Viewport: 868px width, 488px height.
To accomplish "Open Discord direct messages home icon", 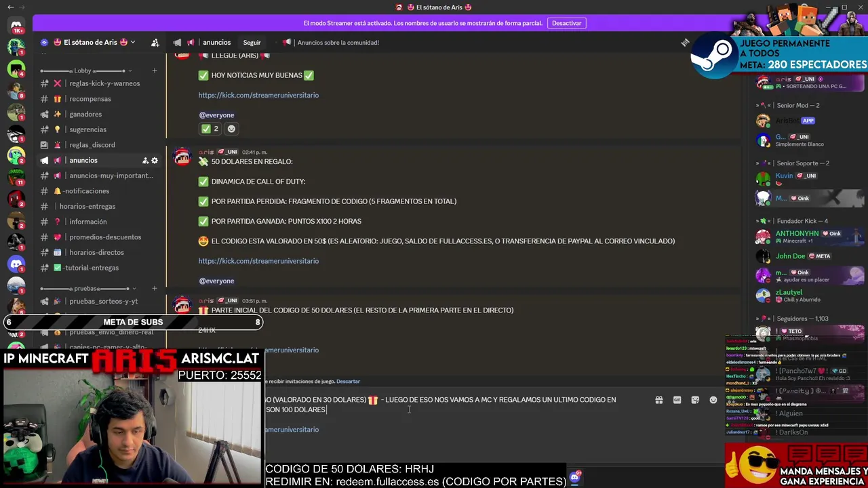I will (x=16, y=25).
